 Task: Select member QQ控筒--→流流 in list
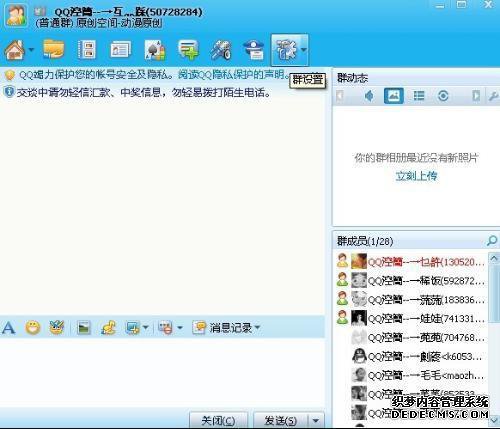click(411, 300)
